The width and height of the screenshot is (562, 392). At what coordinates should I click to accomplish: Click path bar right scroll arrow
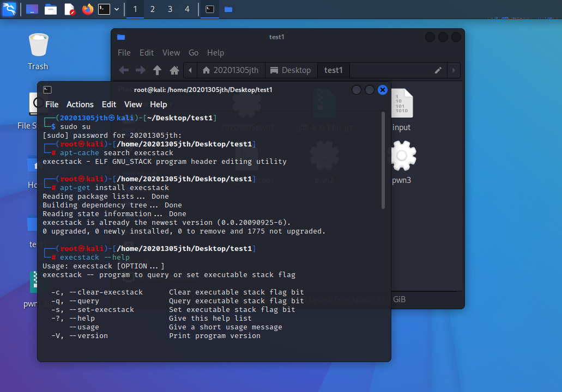pyautogui.click(x=454, y=70)
